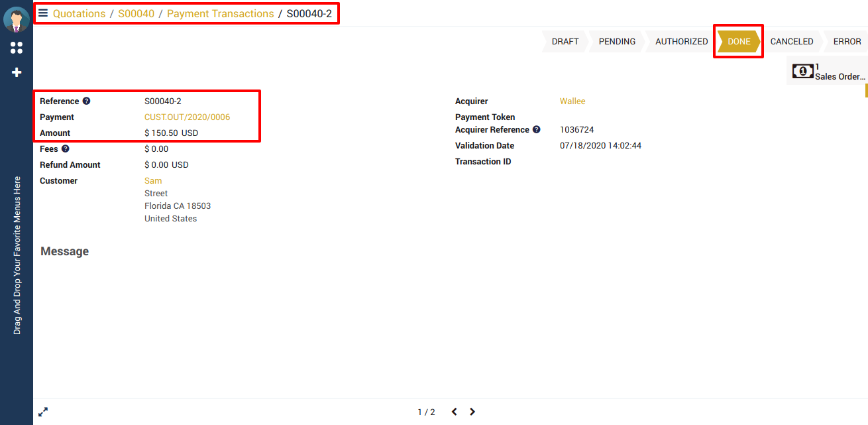Open the Payment Transactions breadcrumb
This screenshot has height=425, width=868.
click(x=220, y=13)
